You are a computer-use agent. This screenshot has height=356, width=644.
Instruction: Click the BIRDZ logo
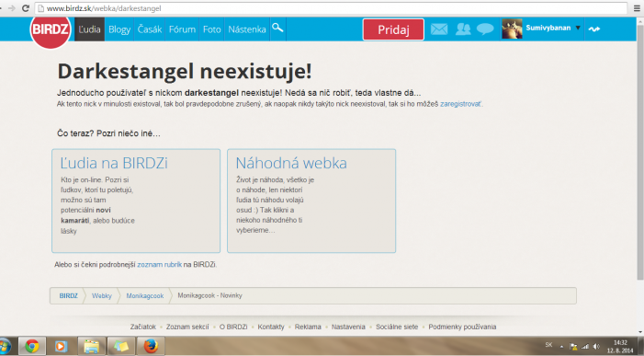(x=51, y=29)
